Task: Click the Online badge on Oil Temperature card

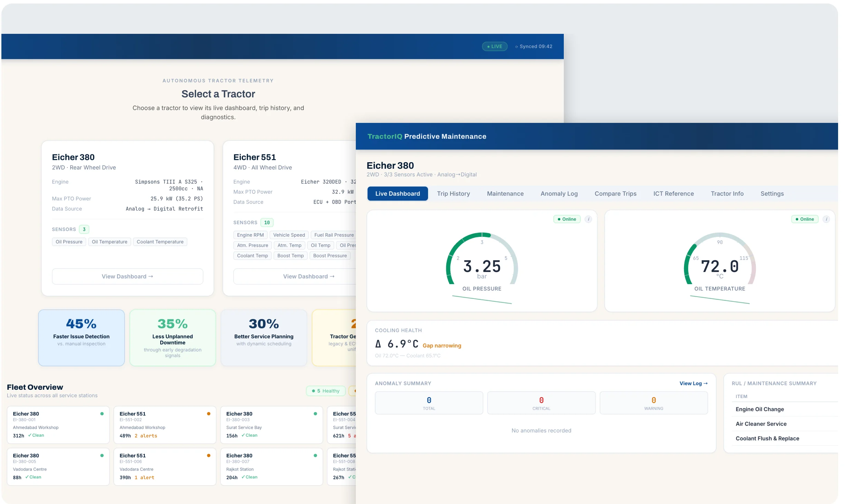Action: tap(805, 219)
